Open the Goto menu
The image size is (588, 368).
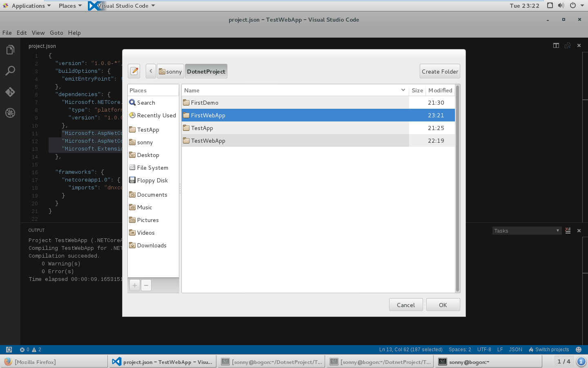tap(56, 33)
